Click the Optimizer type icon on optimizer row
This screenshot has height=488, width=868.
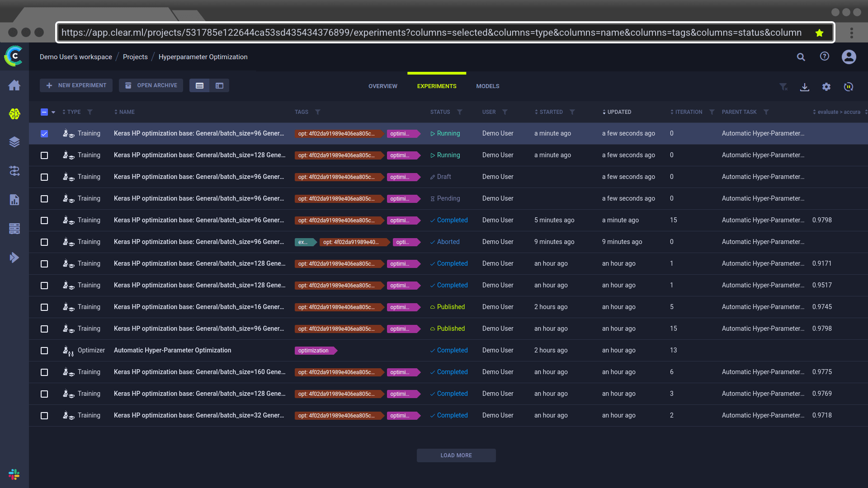pos(67,350)
